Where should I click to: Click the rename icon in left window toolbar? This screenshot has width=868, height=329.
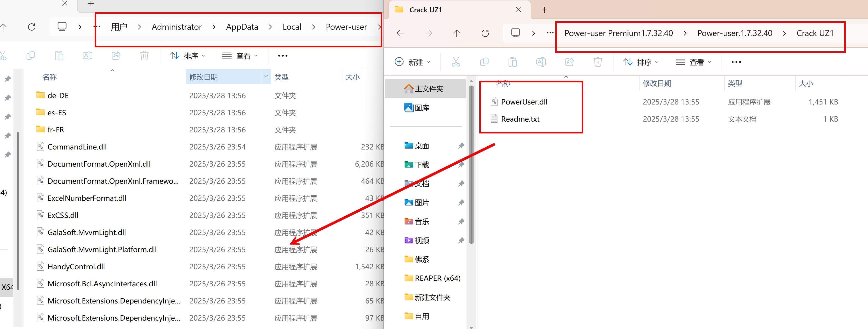point(87,56)
